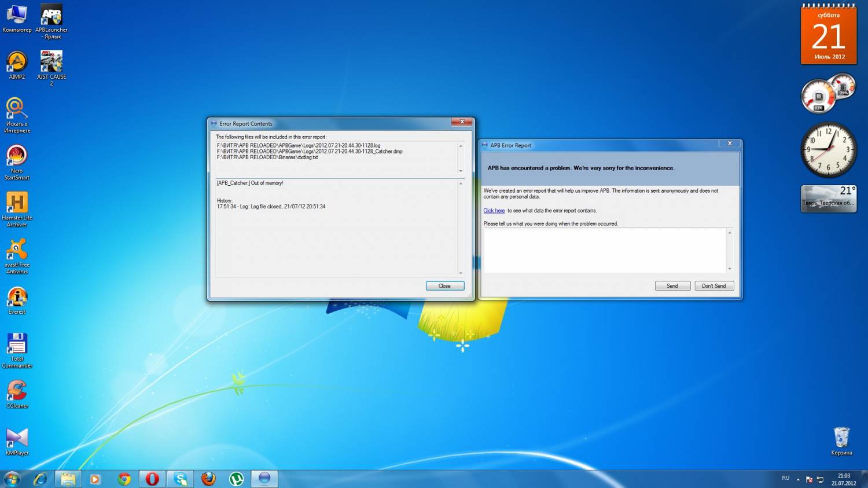Launch CCleaner from the desktop
Viewport: 868px width, 488px height.
(x=17, y=391)
